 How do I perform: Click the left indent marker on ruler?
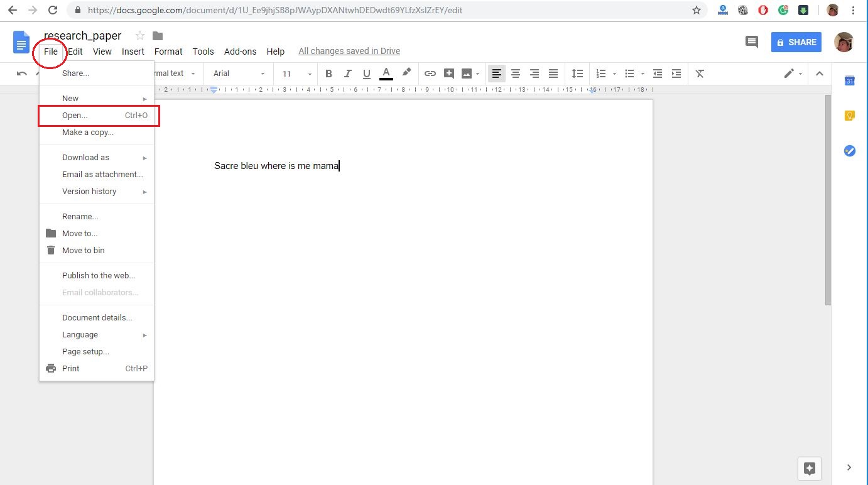214,90
